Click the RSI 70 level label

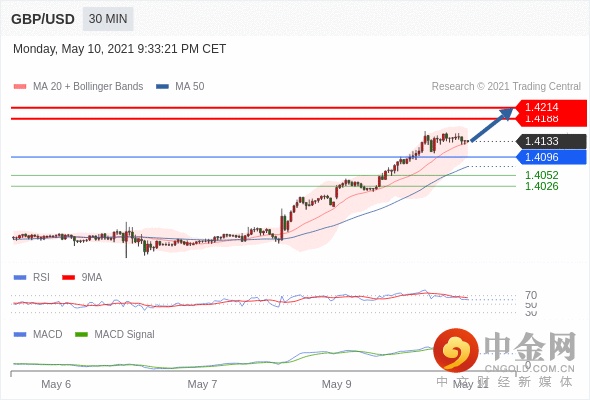coord(531,295)
